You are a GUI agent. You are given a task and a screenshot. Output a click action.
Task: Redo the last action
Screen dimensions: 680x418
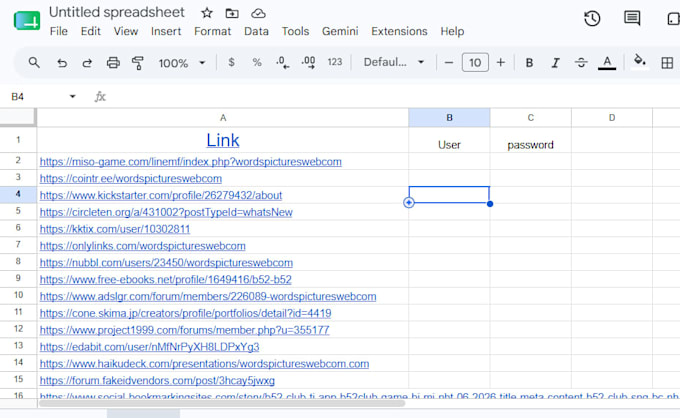point(87,63)
